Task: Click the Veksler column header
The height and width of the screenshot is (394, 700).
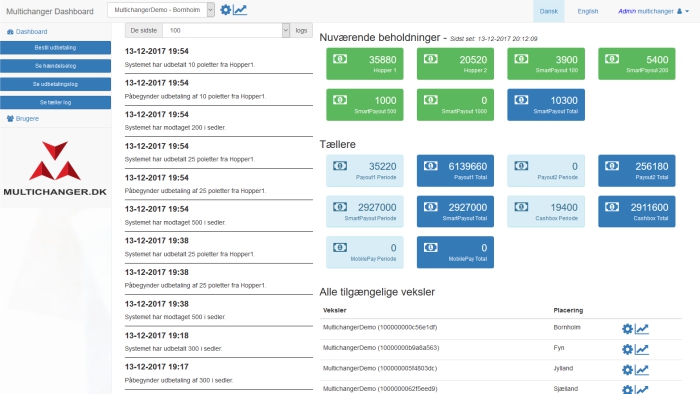Action: tap(335, 311)
